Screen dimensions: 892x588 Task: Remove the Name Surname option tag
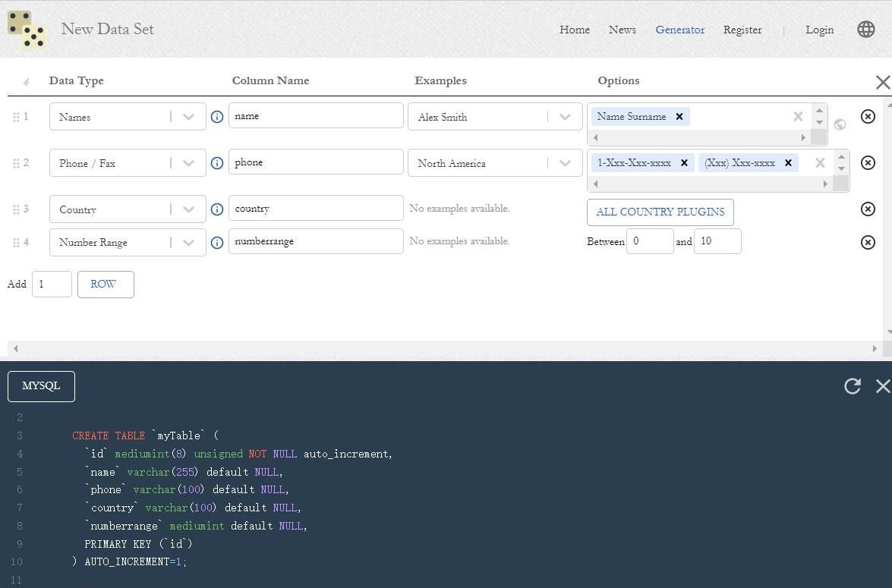click(679, 117)
